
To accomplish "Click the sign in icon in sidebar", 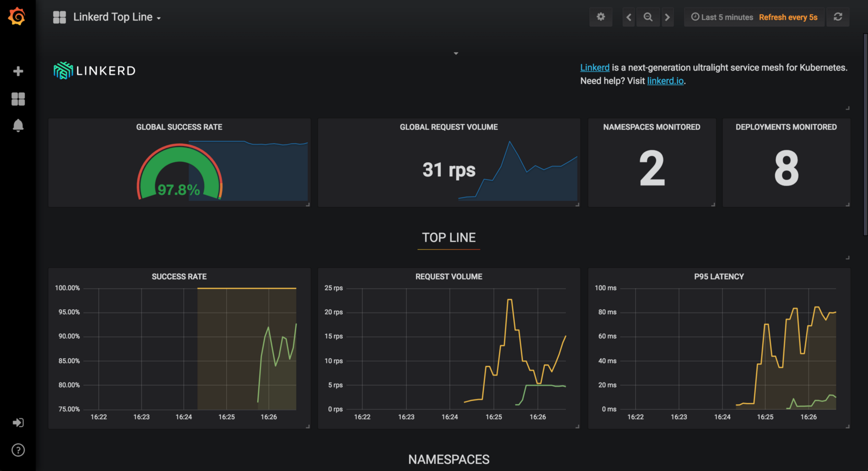I will click(x=18, y=423).
